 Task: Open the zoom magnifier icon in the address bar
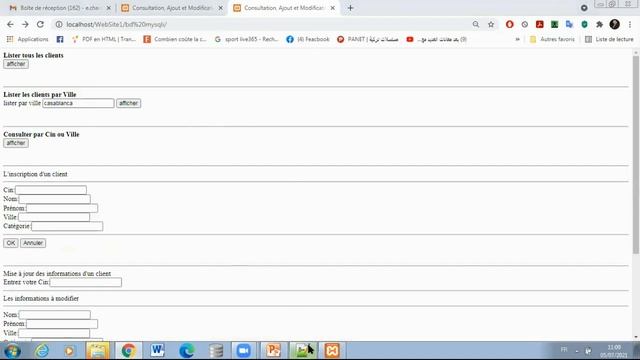(x=476, y=24)
